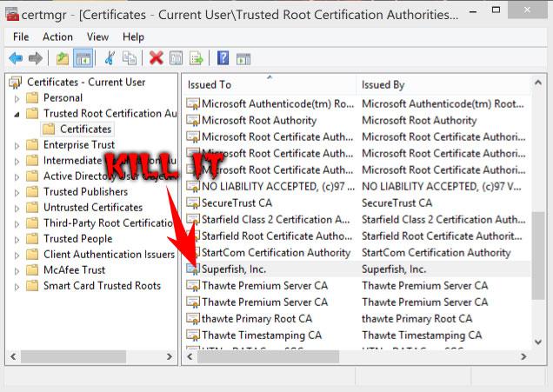Select the Superfish, Inc. certificate row

point(356,269)
